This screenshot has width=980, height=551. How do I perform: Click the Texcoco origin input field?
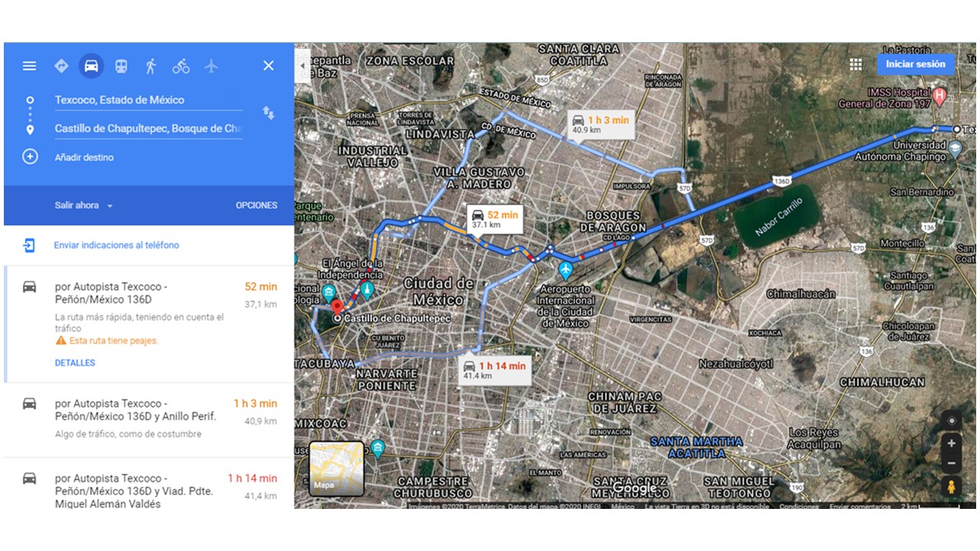click(149, 100)
